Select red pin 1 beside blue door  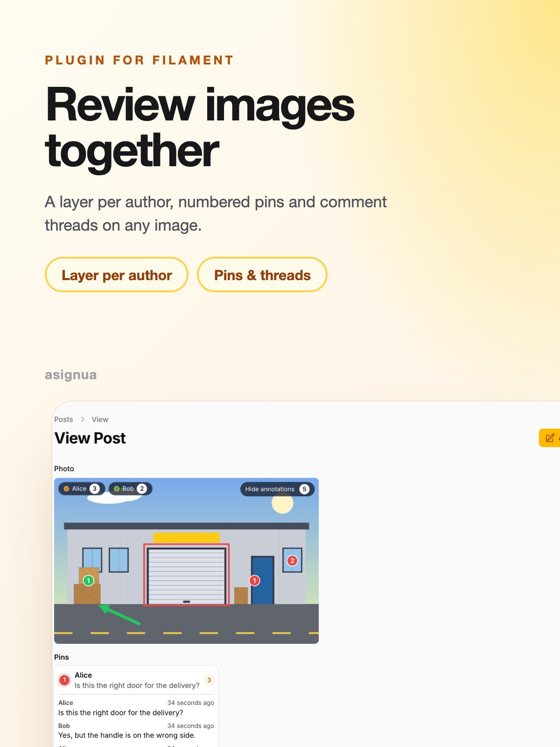(x=254, y=580)
